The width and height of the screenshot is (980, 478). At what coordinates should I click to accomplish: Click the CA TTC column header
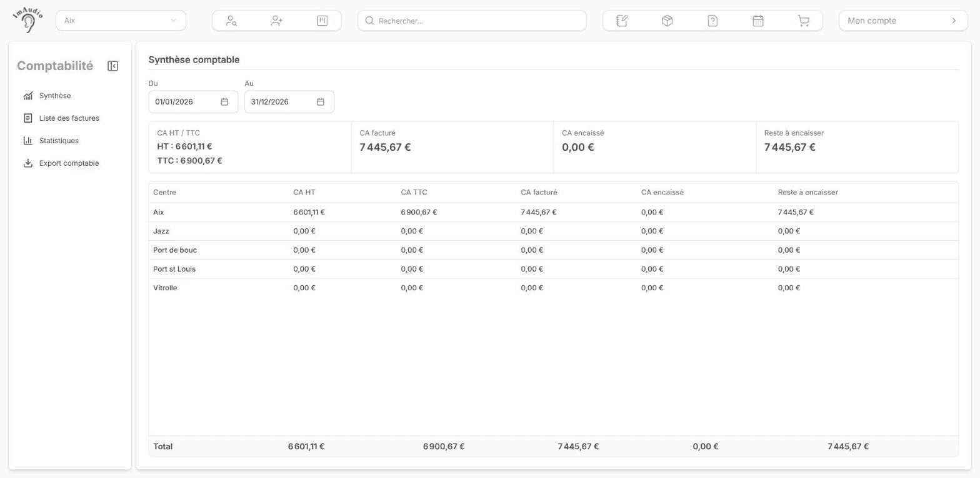click(x=414, y=192)
